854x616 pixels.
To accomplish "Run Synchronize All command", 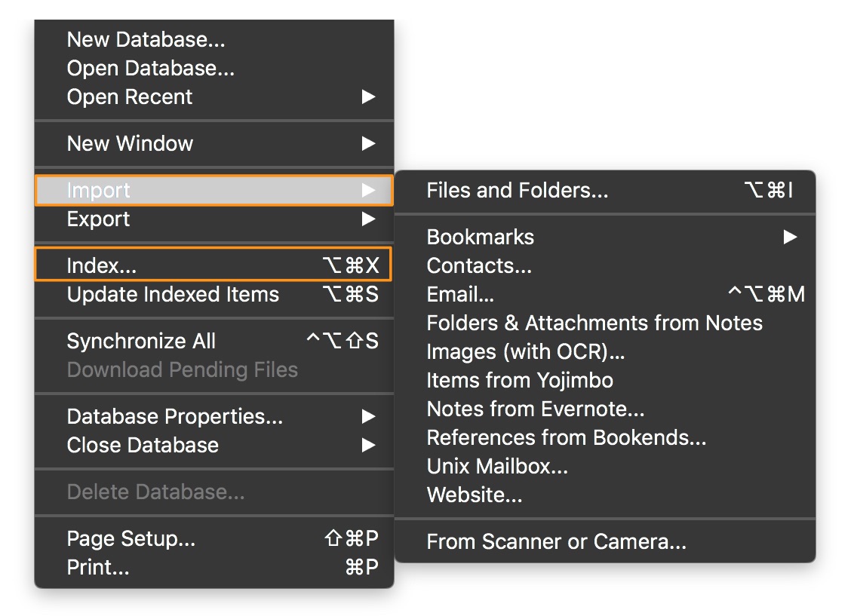I will [x=141, y=342].
